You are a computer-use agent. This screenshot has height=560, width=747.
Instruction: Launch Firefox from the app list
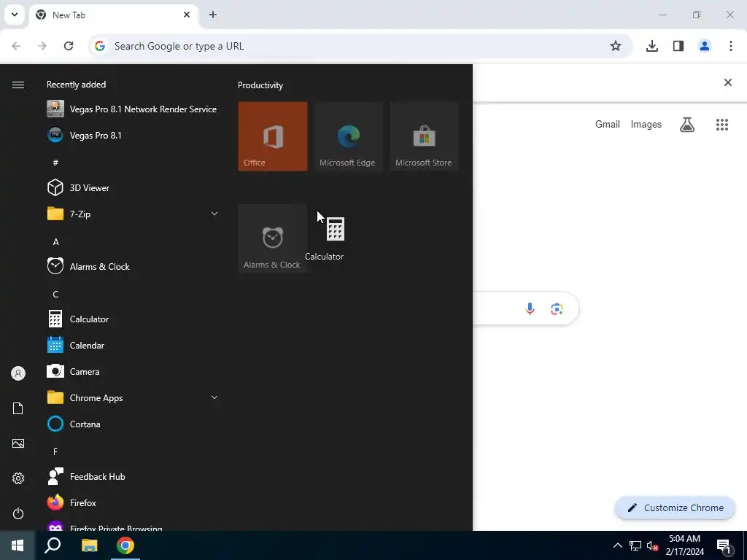133,503
